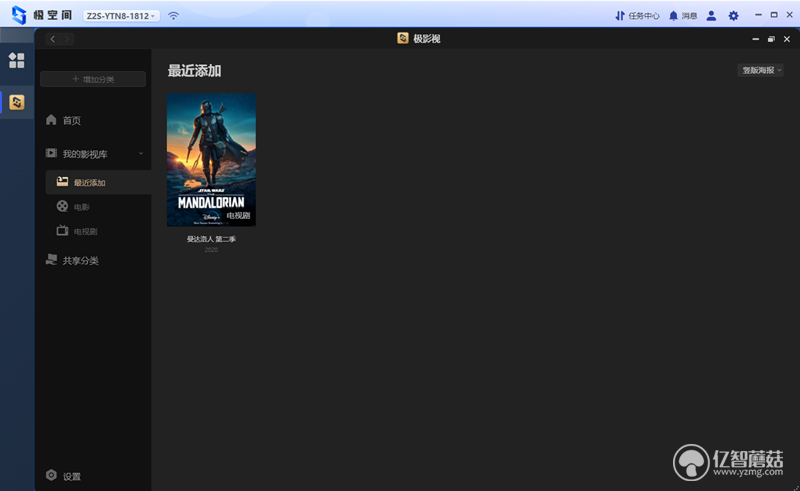Viewport: 800px width, 491px height.
Task: Click the 2020 year label
Action: click(211, 250)
